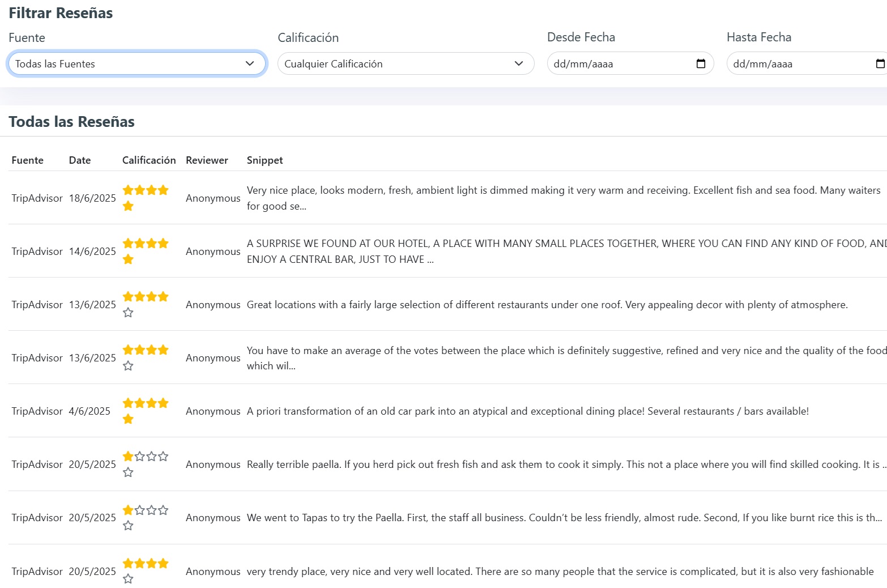Click the Fuente column header
Viewport: 887px width, 588px height.
click(27, 160)
